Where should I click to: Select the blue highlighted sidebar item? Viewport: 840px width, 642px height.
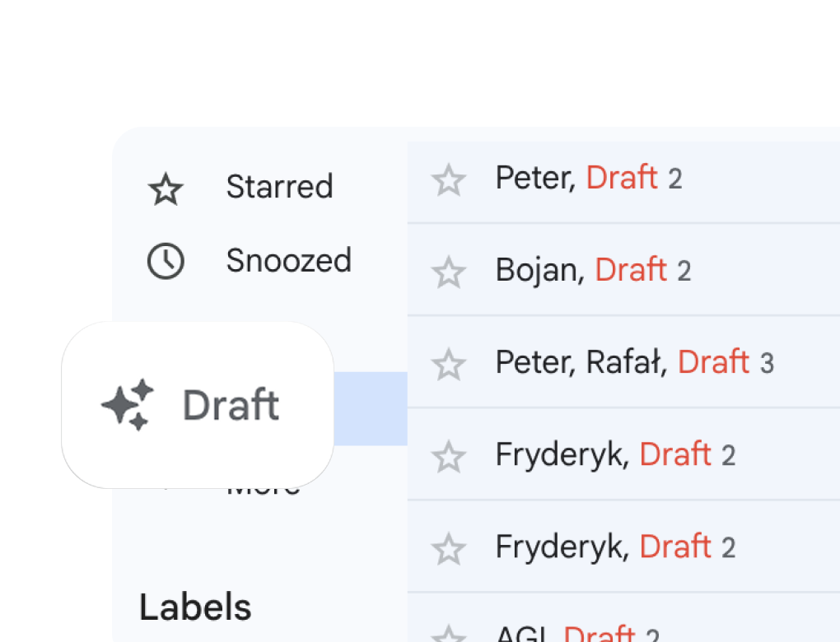(371, 408)
